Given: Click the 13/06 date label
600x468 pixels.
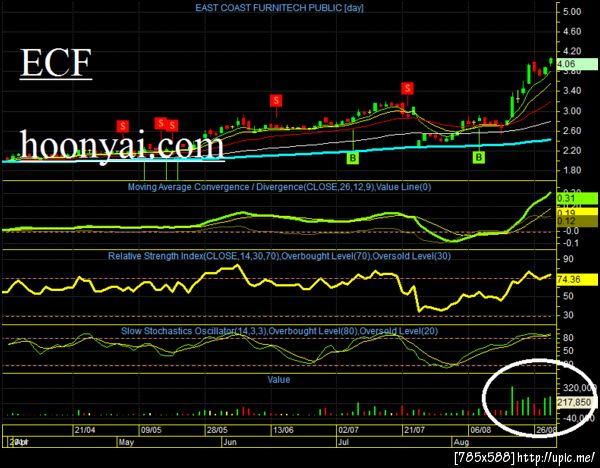Looking at the screenshot, I should (x=283, y=430).
